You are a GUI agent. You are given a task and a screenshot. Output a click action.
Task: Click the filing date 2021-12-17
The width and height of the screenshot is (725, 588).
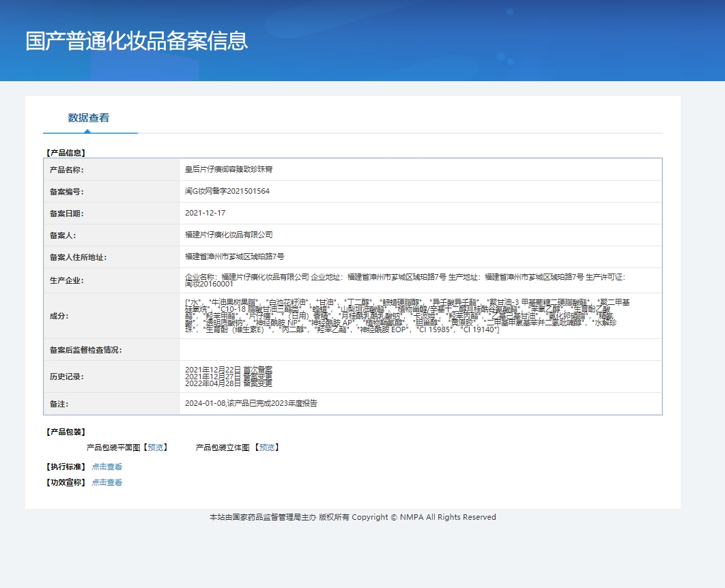coord(205,213)
